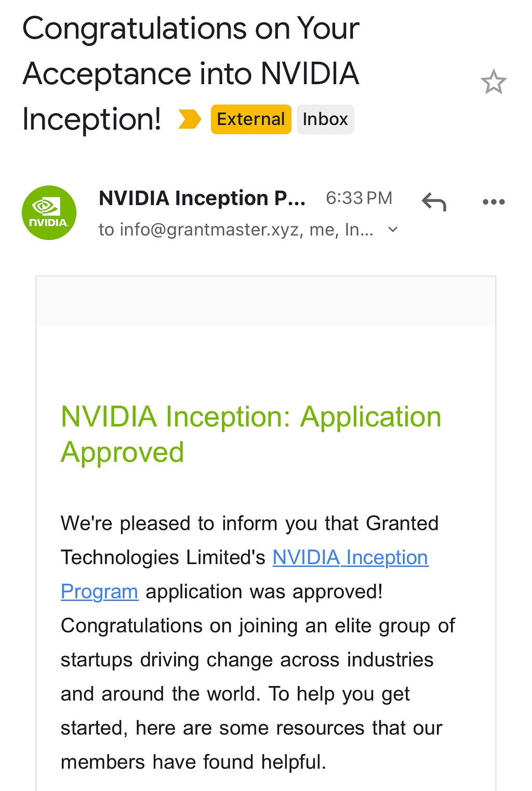
Task: Tap the line 'startups driving change across industries'
Action: (247, 660)
